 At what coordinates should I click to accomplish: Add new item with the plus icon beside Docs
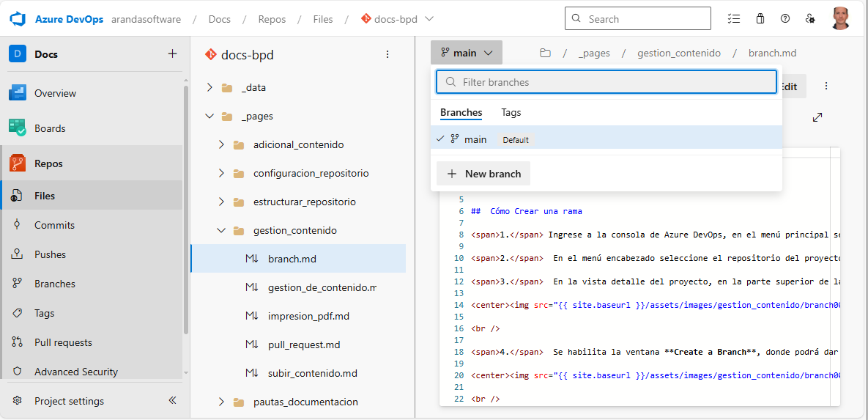tap(172, 54)
